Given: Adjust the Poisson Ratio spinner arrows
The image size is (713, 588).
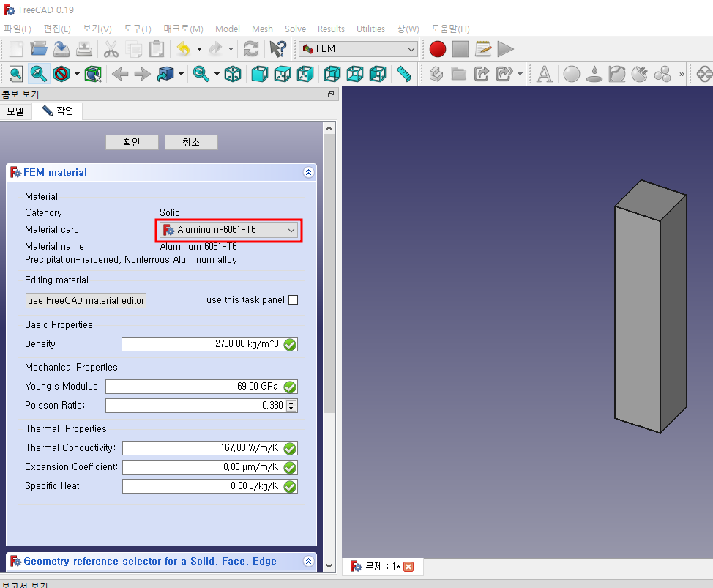Looking at the screenshot, I should tap(291, 406).
